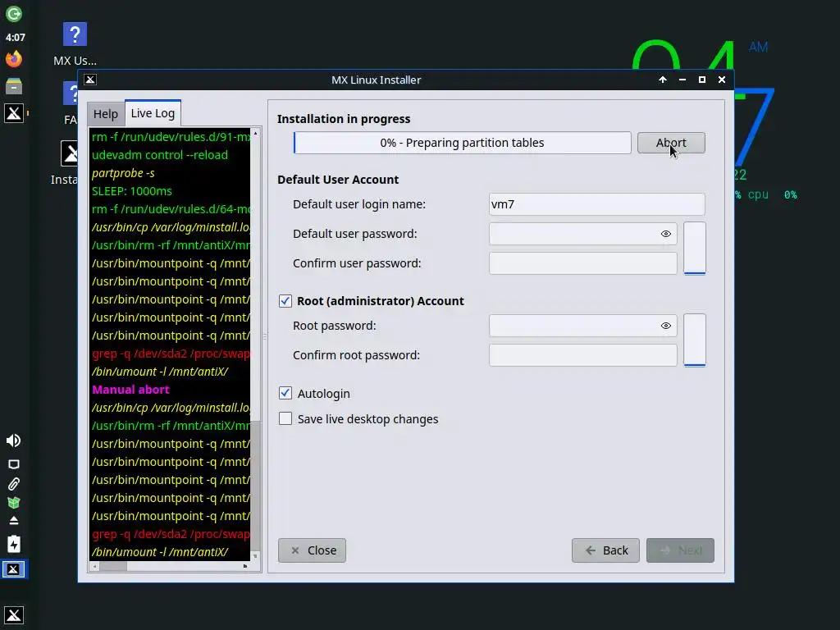
Task: Click the Preparing partition tables progress bar
Action: pos(462,143)
